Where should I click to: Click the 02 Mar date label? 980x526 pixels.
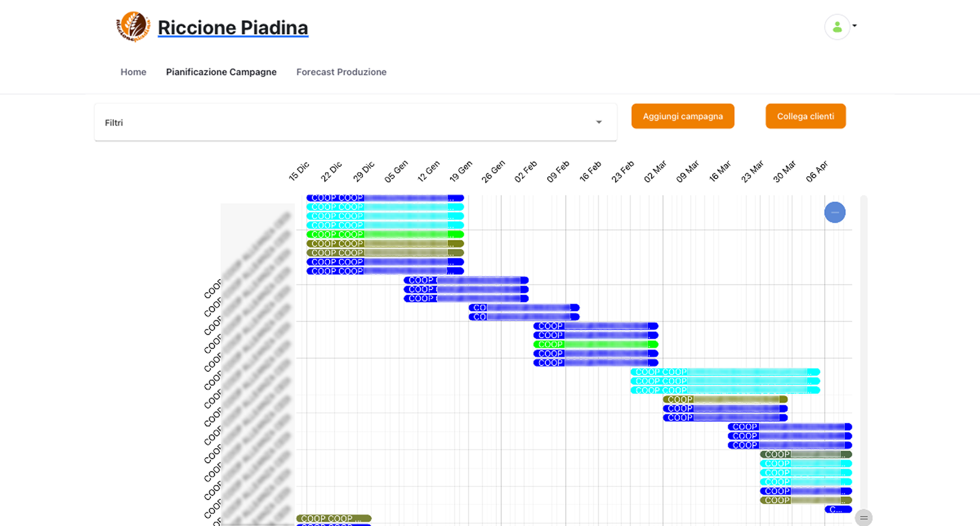tap(655, 172)
